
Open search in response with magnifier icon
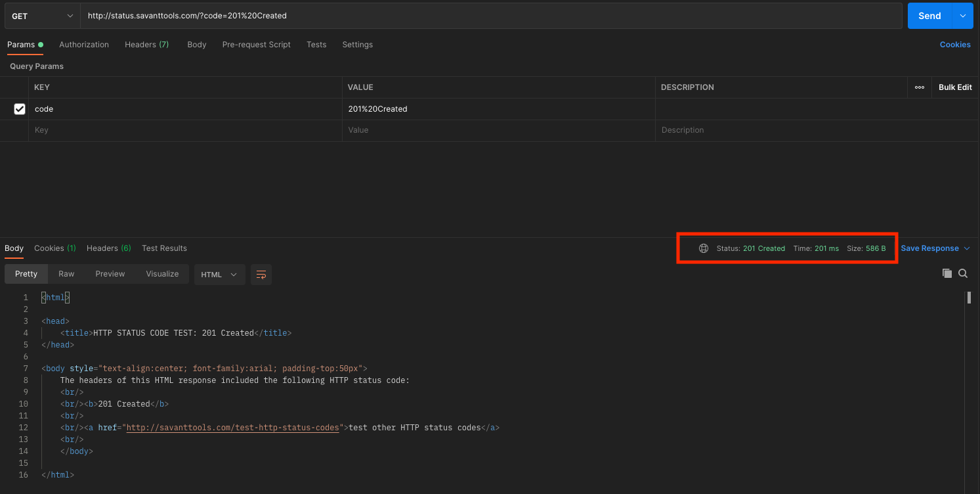(963, 273)
